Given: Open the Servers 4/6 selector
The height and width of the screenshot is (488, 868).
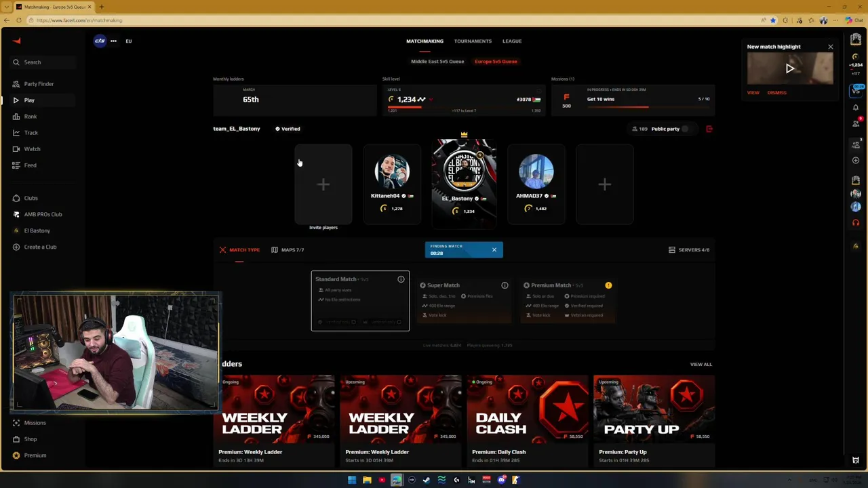Looking at the screenshot, I should click(x=688, y=250).
